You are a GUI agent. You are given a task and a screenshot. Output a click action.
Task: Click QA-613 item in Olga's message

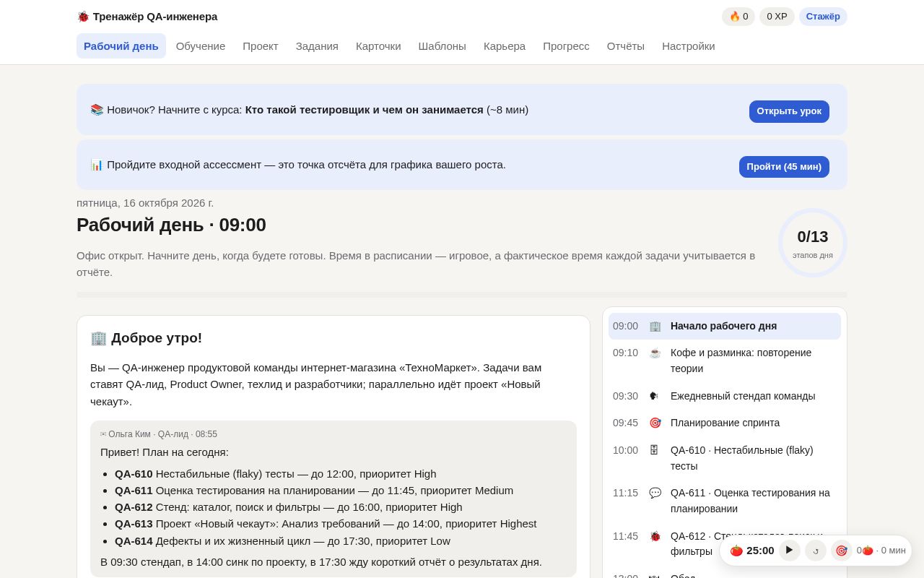coord(326,524)
